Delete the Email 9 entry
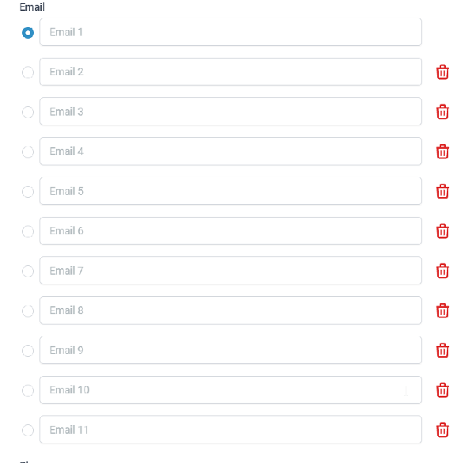Viewport: 476px width, 463px height. pyautogui.click(x=442, y=351)
